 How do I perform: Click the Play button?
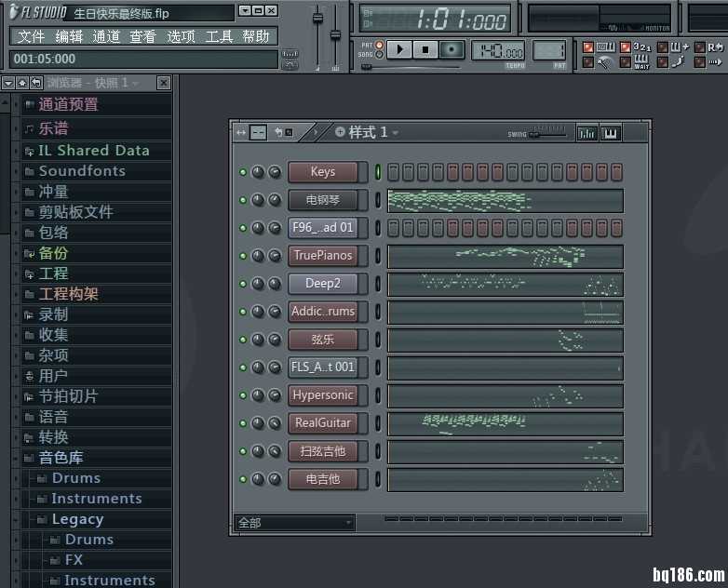(399, 49)
